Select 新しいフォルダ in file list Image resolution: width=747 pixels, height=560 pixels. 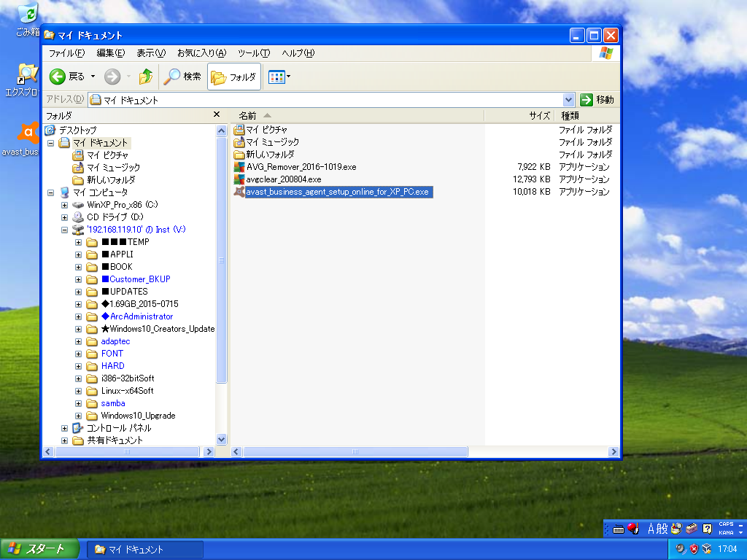click(x=264, y=155)
